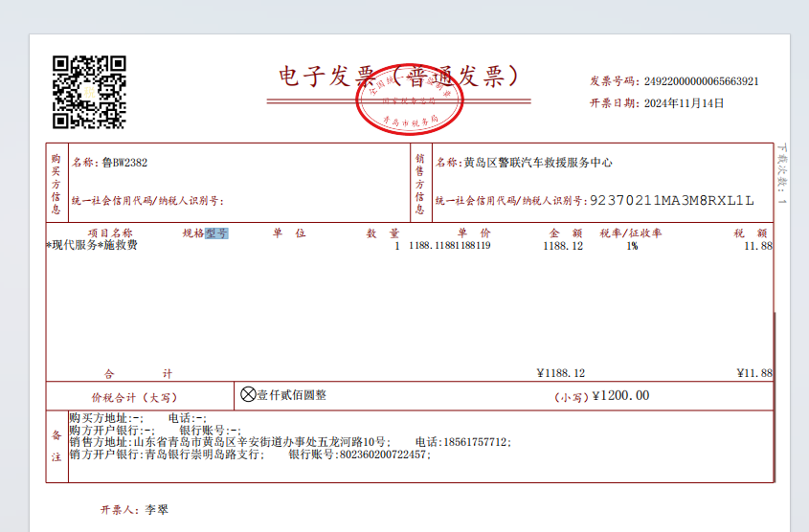Click the unit price 1188.11881188119
809x532 pixels.
449,246
